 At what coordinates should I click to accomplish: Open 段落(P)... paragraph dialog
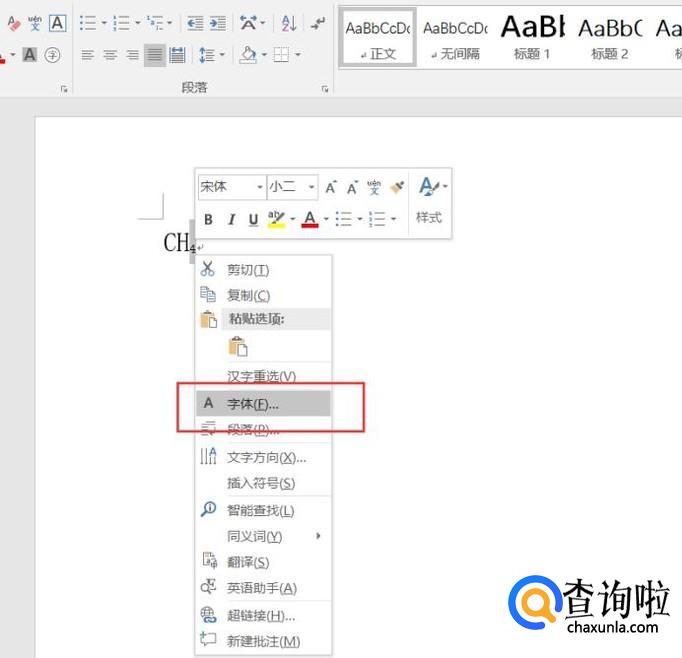point(264,430)
